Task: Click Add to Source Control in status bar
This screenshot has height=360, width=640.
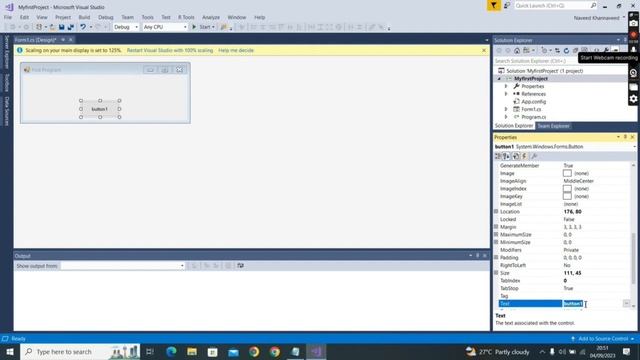Action: (603, 339)
